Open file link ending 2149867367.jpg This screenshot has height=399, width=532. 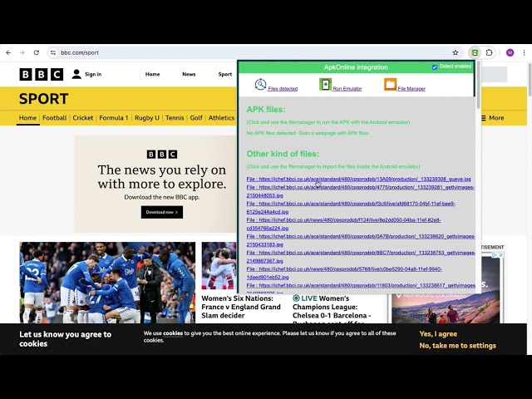pyautogui.click(x=361, y=257)
